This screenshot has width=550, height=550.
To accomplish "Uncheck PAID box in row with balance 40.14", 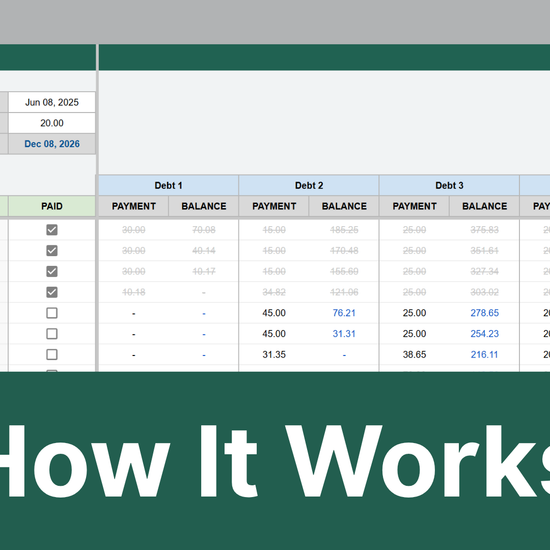I will click(52, 250).
